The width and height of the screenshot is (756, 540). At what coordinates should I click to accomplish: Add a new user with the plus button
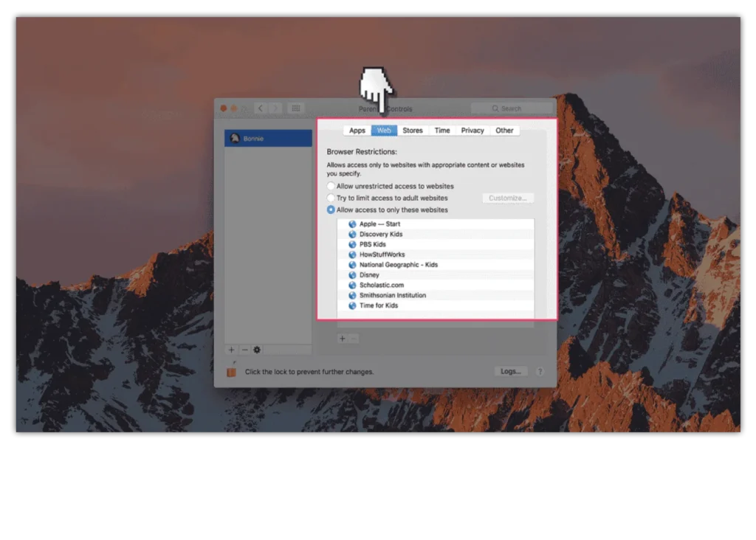click(231, 350)
